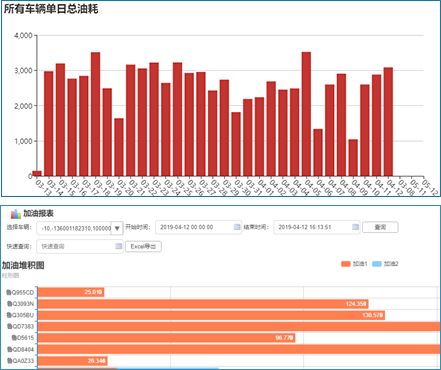Click the Excel导出 button
441x370 pixels.
click(143, 246)
